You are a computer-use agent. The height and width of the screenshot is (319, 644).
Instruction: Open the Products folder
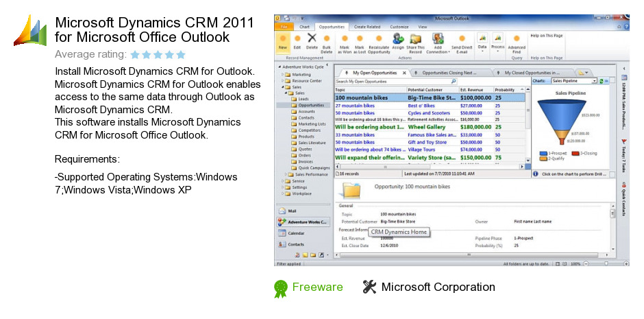(303, 137)
